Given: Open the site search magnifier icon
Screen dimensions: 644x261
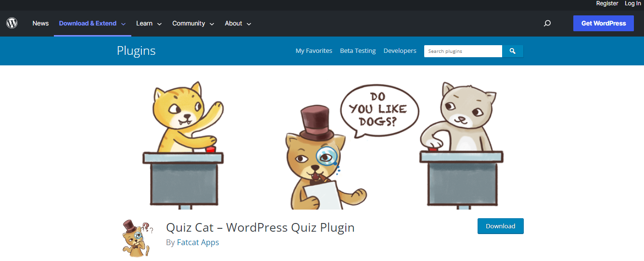Looking at the screenshot, I should pyautogui.click(x=547, y=23).
